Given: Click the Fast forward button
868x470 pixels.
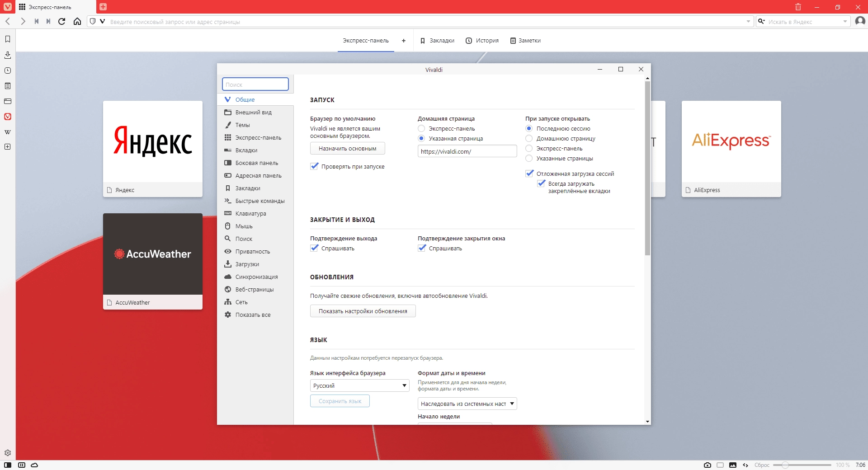Looking at the screenshot, I should (48, 21).
